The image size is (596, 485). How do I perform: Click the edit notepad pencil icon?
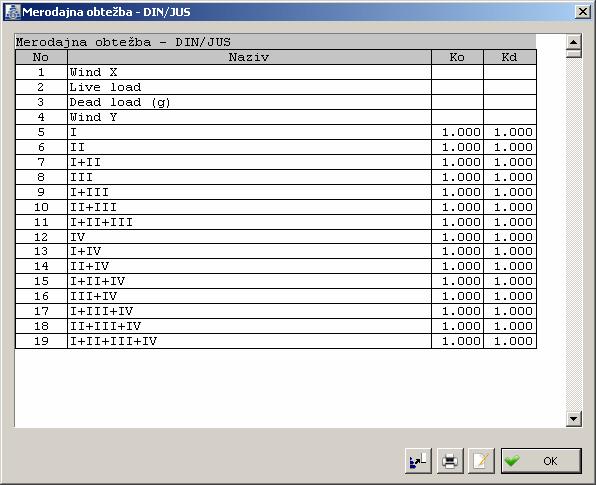coord(481,461)
